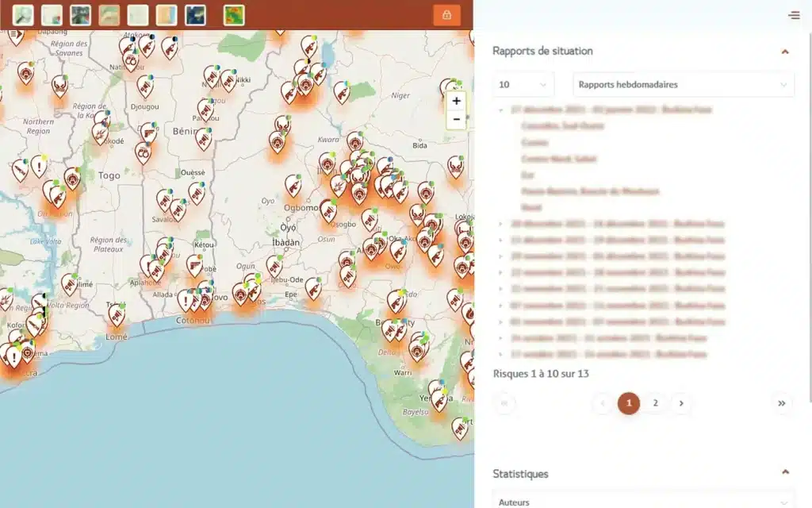Image resolution: width=812 pixels, height=508 pixels.
Task: Collapse the Statistiques section
Action: (785, 471)
